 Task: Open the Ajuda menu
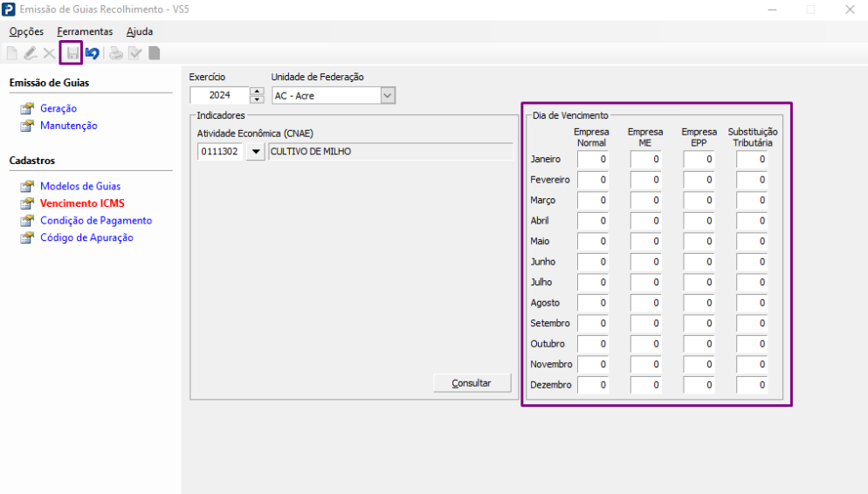click(140, 31)
